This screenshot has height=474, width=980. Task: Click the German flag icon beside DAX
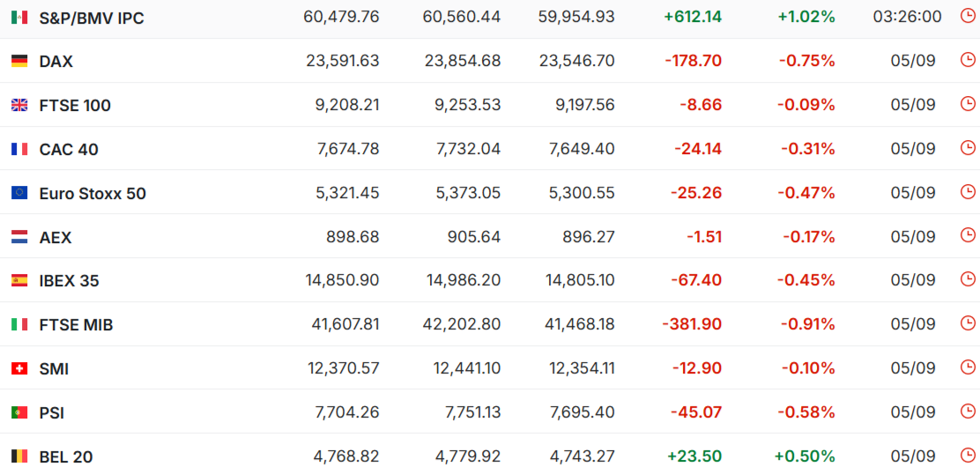[x=19, y=61]
